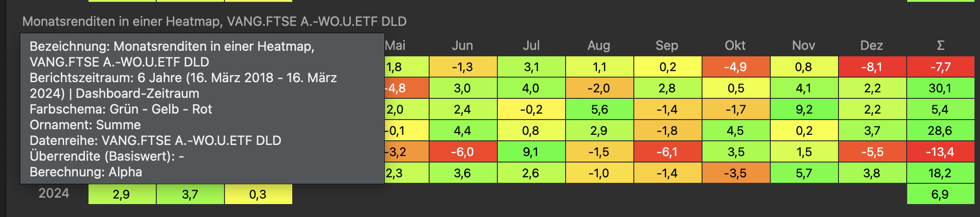Image resolution: width=980 pixels, height=217 pixels.
Task: Click the red -6,1 cell in Sep column
Action: tap(667, 152)
